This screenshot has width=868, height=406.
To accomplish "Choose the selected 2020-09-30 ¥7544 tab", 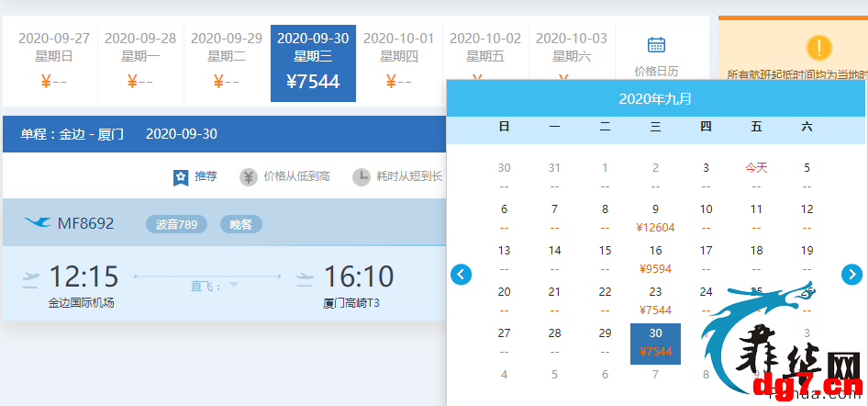I will point(313,63).
